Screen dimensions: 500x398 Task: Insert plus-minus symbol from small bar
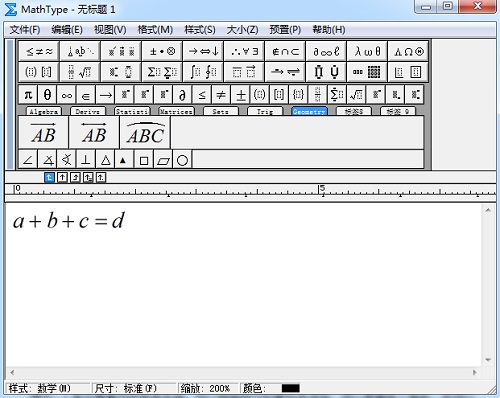[240, 95]
